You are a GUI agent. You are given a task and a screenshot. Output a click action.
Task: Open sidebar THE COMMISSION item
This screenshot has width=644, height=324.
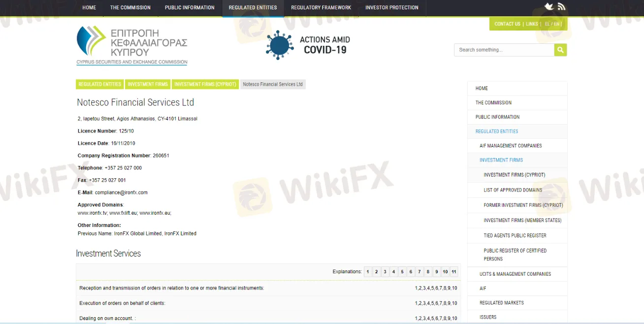point(517,103)
